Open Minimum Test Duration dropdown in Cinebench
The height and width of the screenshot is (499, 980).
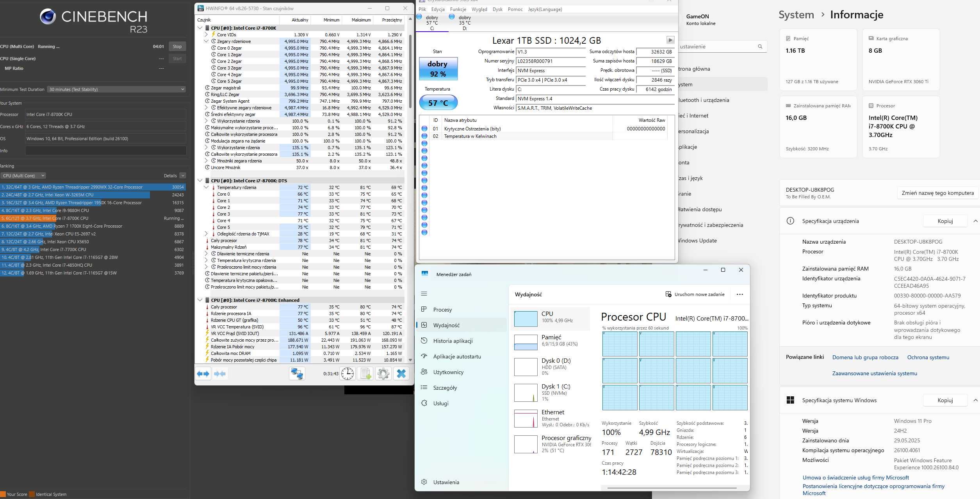pyautogui.click(x=116, y=89)
